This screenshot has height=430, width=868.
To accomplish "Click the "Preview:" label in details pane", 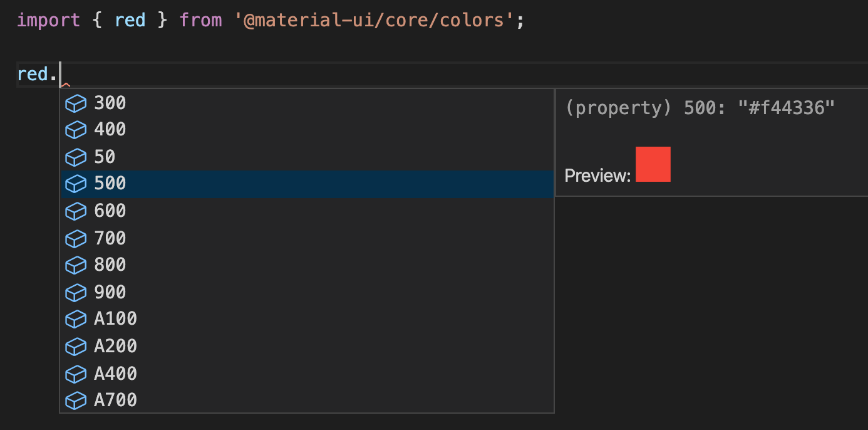I will (597, 176).
